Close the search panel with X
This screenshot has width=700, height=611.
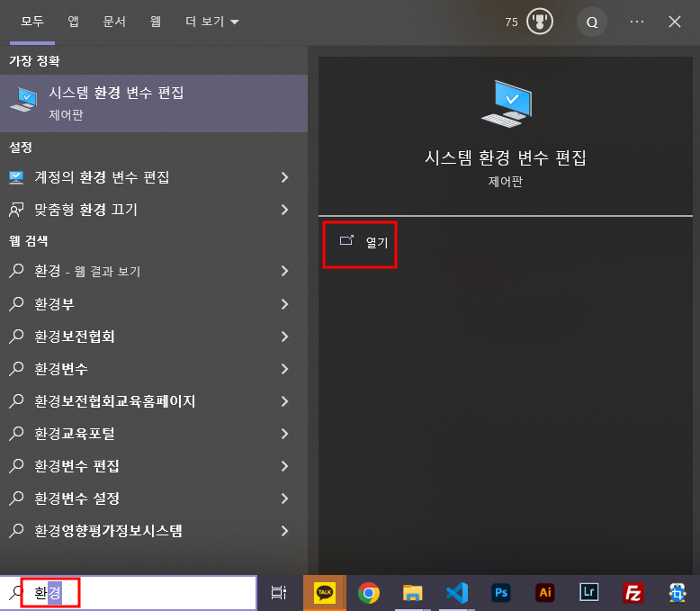point(675,22)
